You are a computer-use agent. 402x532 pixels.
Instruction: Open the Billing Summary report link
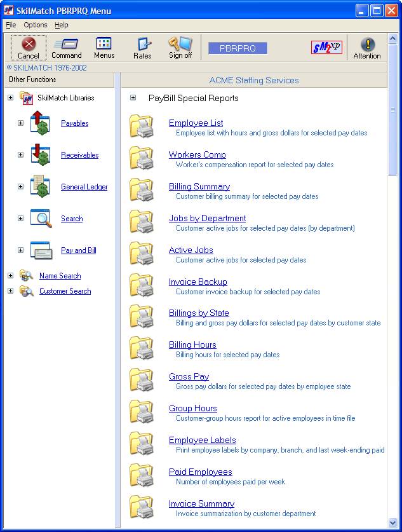coord(199,186)
